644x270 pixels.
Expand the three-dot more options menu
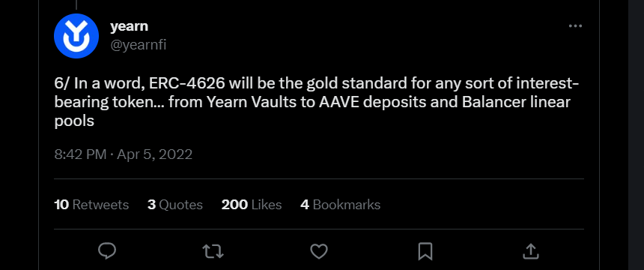click(x=575, y=26)
